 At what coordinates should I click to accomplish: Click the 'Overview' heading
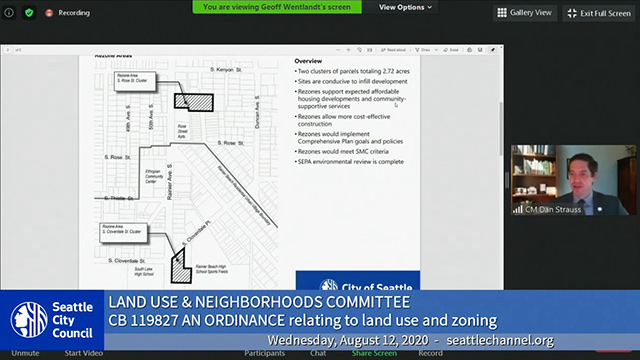(x=308, y=61)
